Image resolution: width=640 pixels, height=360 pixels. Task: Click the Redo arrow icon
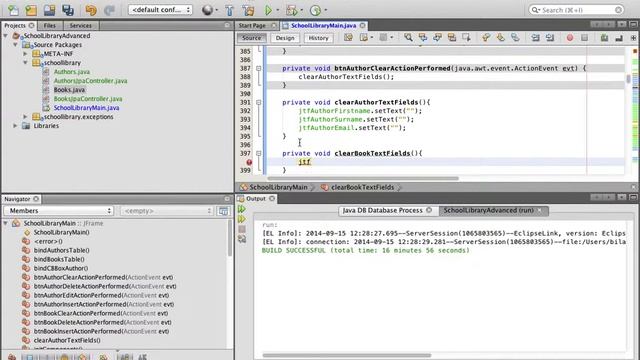[x=109, y=10]
